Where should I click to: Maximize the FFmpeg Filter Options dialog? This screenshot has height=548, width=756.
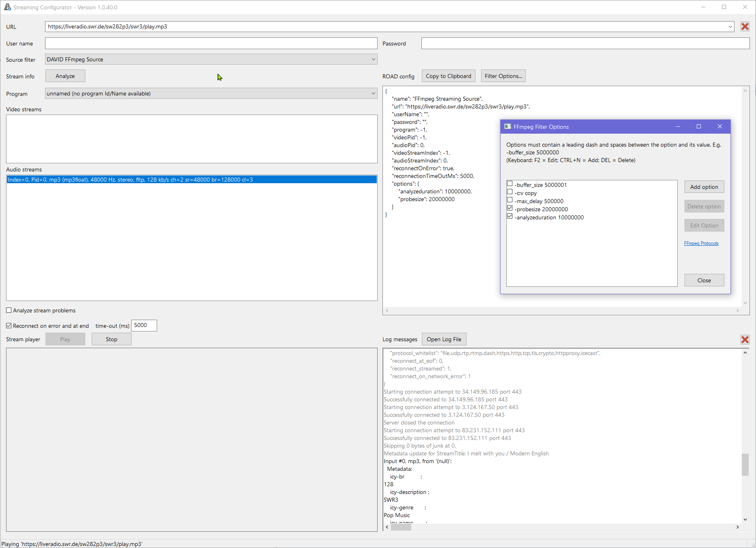coord(698,127)
